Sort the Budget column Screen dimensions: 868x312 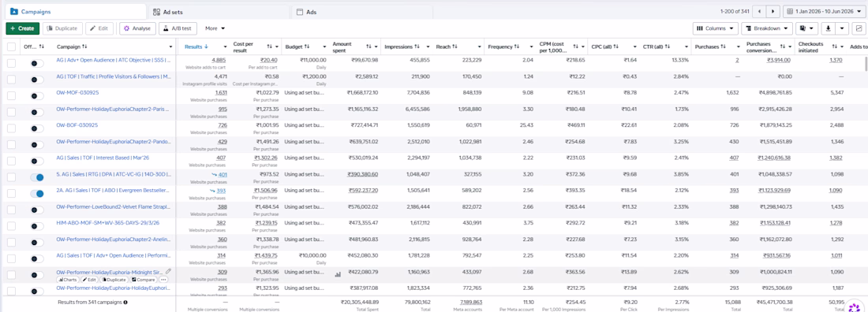[307, 47]
